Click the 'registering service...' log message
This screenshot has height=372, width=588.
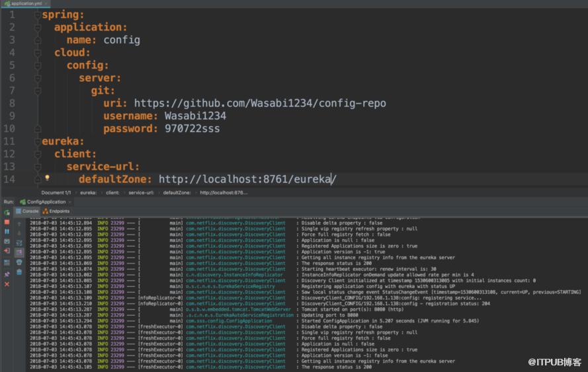391,298
